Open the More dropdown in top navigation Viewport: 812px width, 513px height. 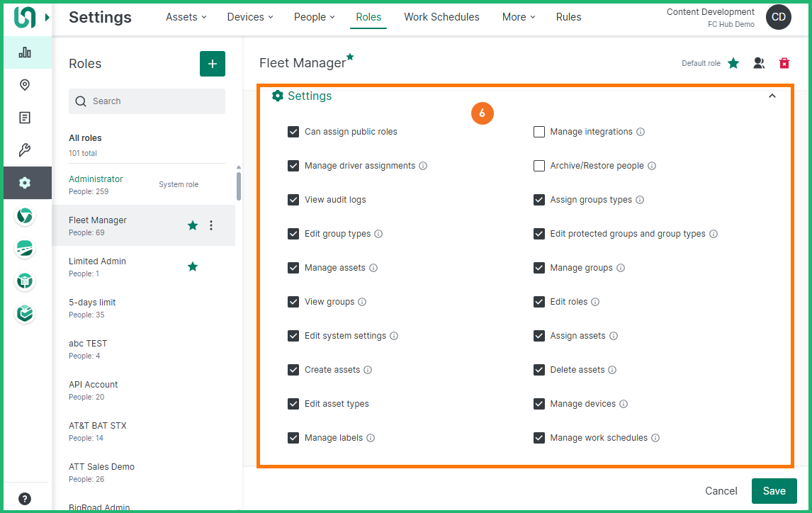pyautogui.click(x=519, y=17)
